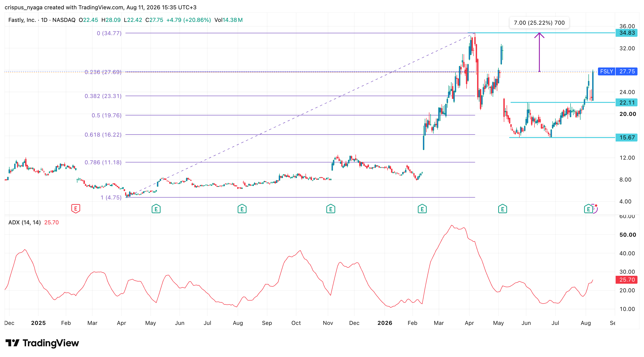The image size is (644, 357).
Task: Click the blue FSLY ticker tag
Action: point(607,71)
